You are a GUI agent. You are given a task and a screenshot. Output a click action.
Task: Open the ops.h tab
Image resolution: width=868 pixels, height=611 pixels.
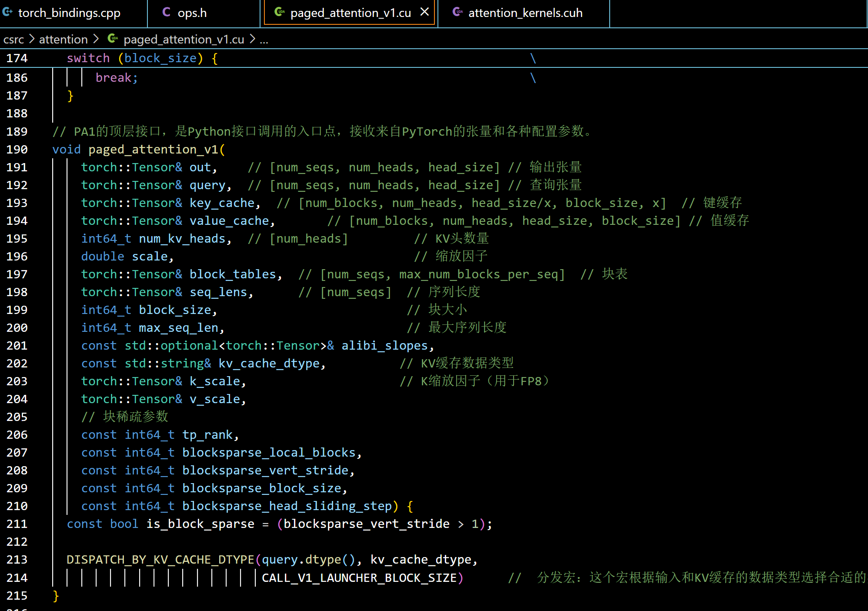pyautogui.click(x=192, y=13)
